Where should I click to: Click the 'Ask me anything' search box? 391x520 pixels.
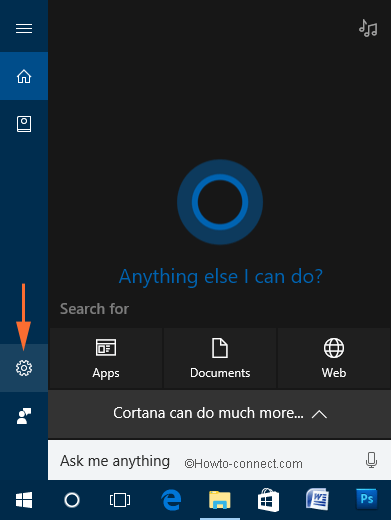(x=219, y=460)
